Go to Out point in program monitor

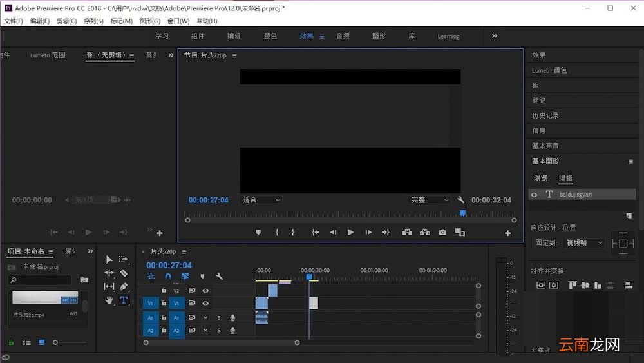(x=385, y=232)
